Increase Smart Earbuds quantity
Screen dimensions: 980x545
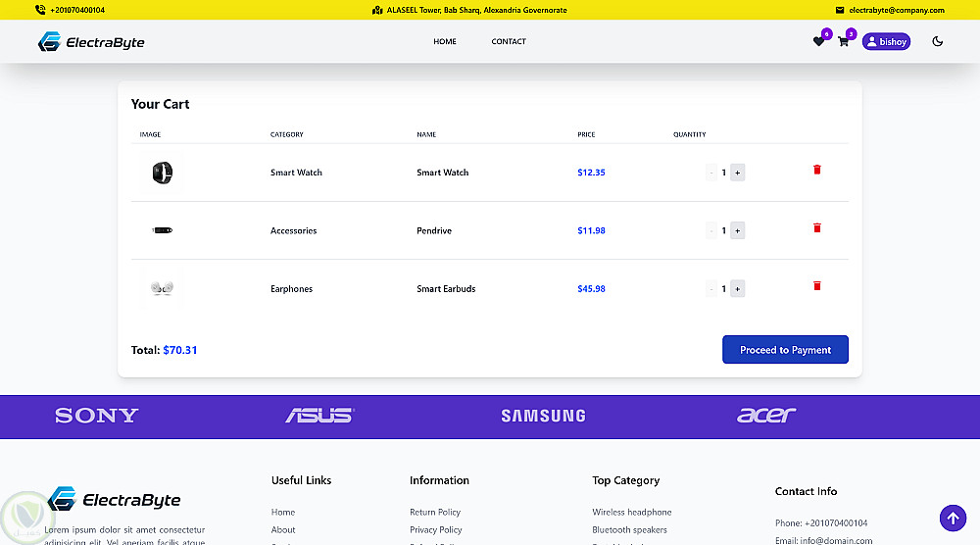coord(738,289)
